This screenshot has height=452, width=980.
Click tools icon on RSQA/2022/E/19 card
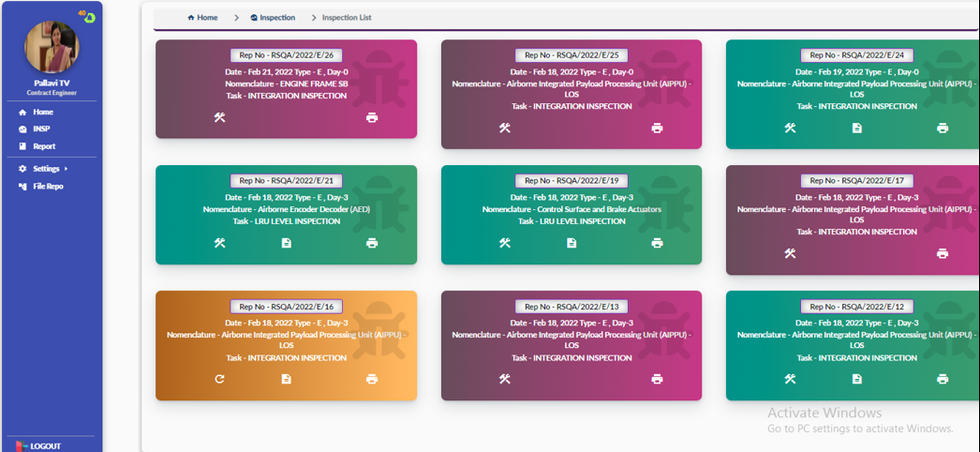[504, 243]
